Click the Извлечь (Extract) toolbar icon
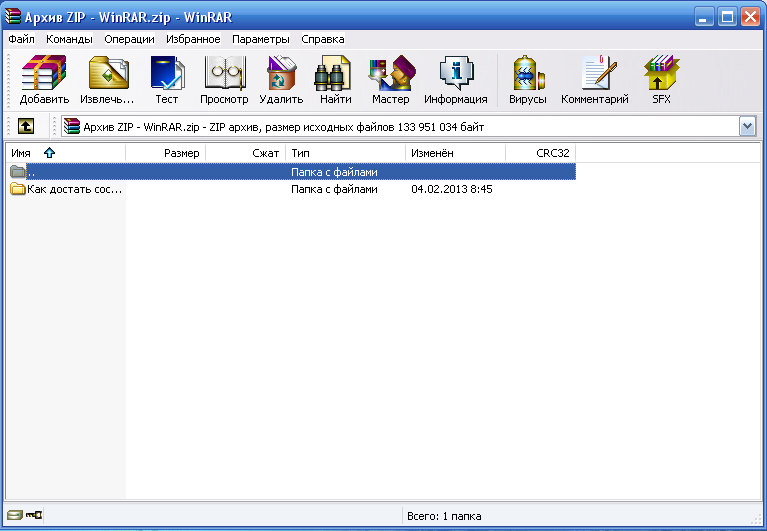This screenshot has height=531, width=767. pyautogui.click(x=108, y=72)
